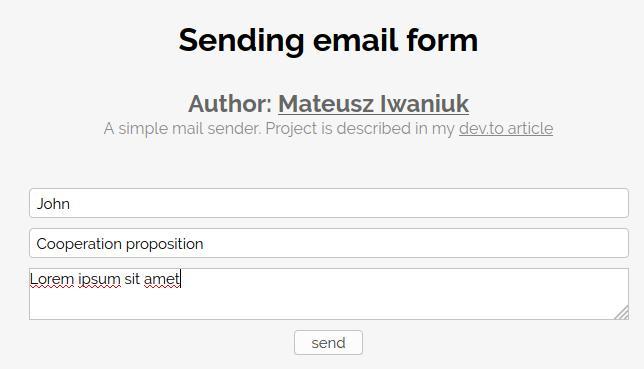The width and height of the screenshot is (644, 369).
Task: Click the text Project is described in my
Action: point(360,129)
